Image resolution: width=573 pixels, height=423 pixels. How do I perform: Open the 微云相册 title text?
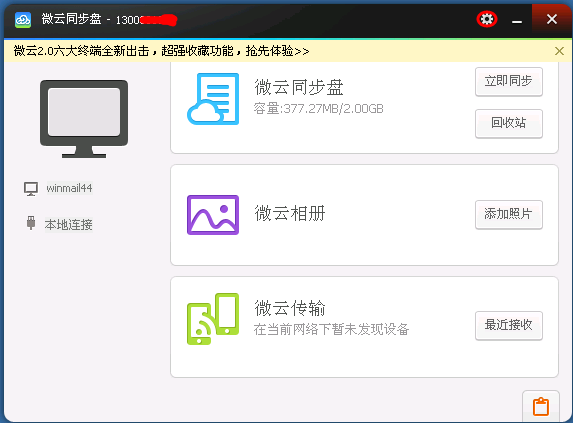tap(290, 213)
